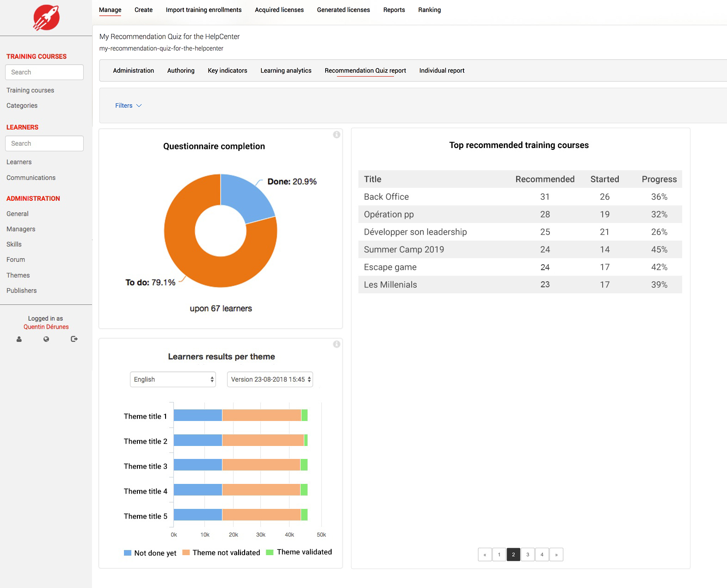Click the Escape game row title
The width and height of the screenshot is (727, 588).
[x=390, y=267]
